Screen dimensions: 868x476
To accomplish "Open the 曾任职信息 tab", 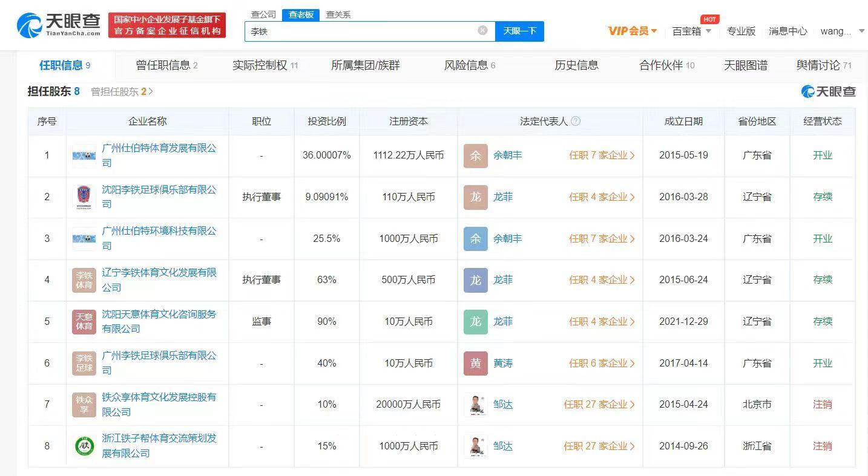I will (167, 65).
